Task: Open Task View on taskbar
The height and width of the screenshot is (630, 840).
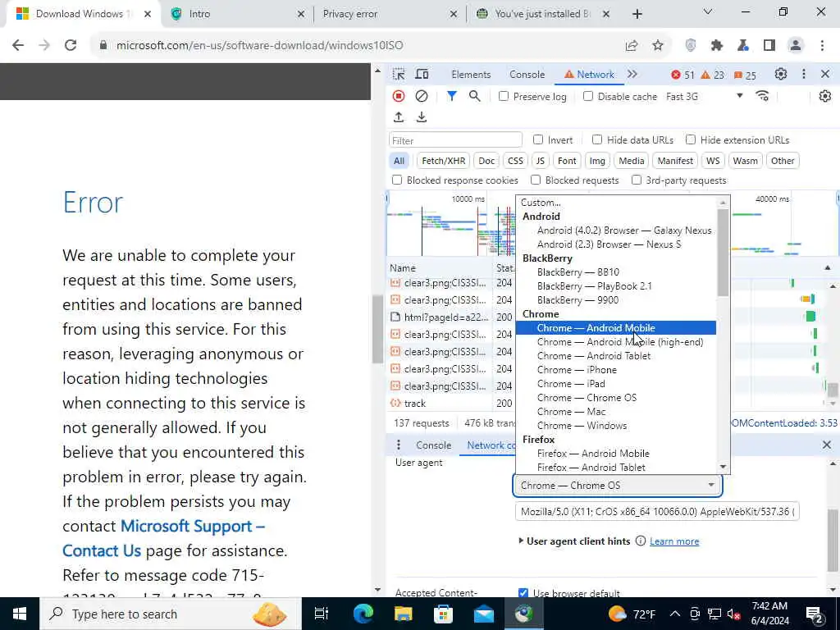Action: 321,614
